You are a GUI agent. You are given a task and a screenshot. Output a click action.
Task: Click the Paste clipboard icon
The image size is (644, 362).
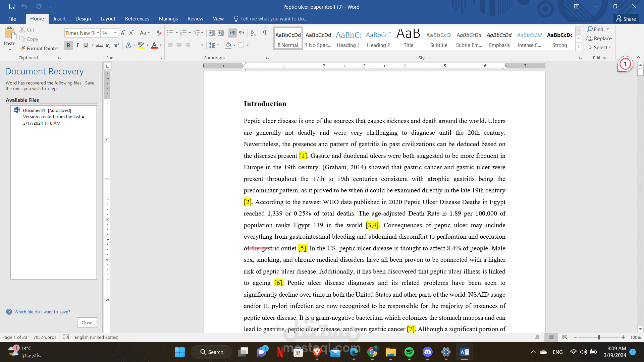click(10, 34)
